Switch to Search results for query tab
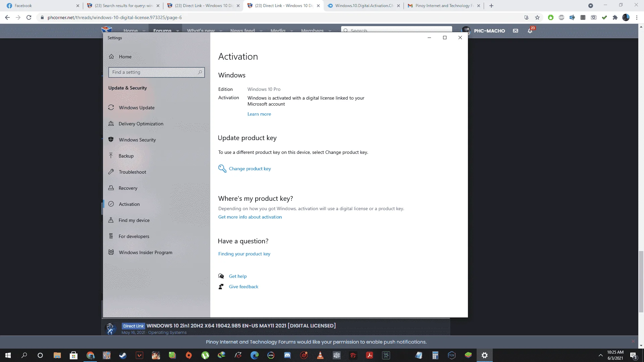Screen dimensions: 644x362 tap(123, 6)
